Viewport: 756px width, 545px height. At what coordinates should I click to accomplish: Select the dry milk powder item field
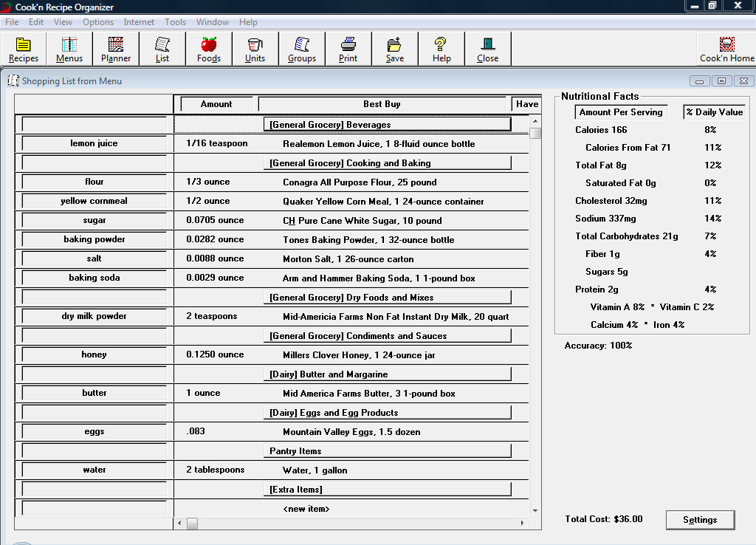tap(94, 316)
